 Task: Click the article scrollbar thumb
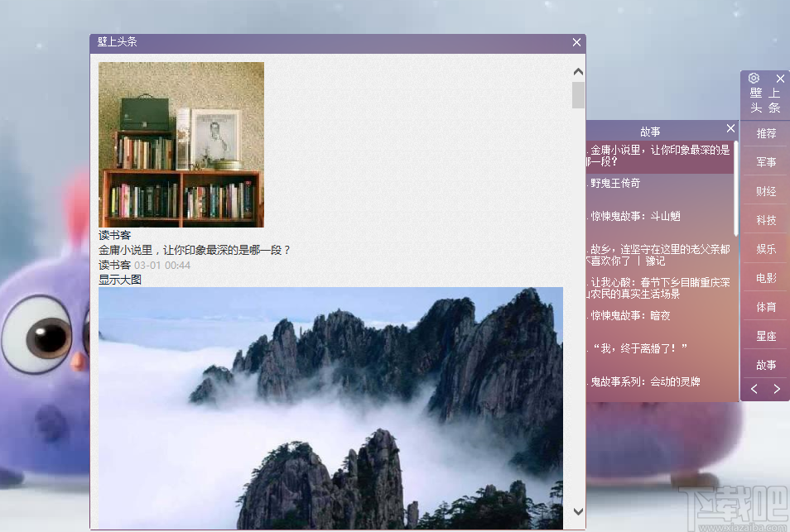[x=578, y=94]
